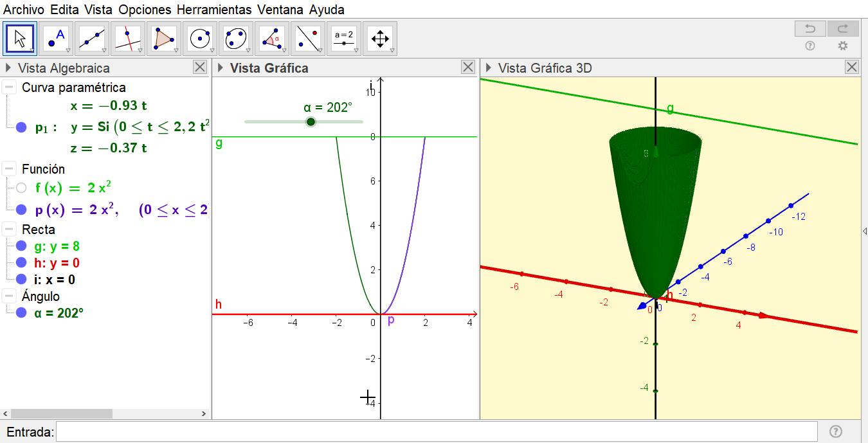Viewport: 868px width, 443px height.
Task: Click the α slider handle
Action: coord(311,122)
